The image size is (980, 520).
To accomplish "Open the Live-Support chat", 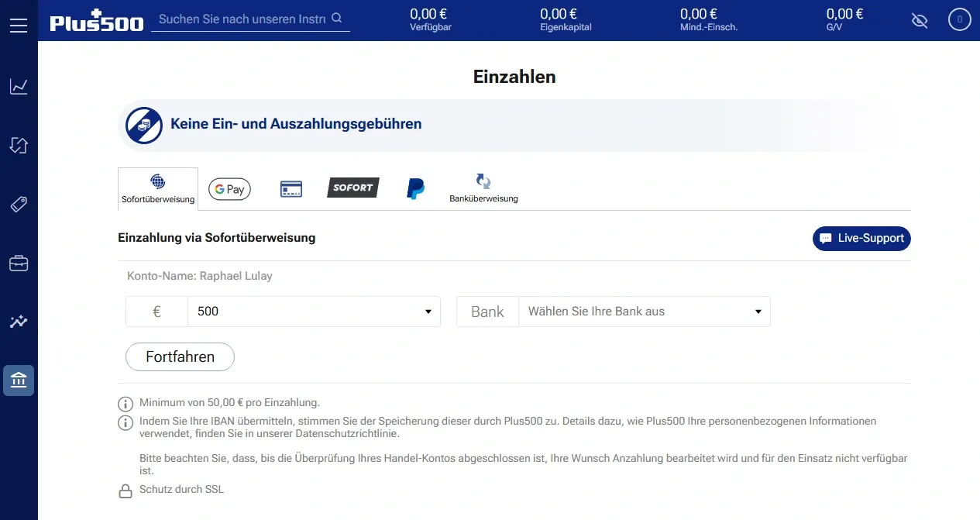I will 861,239.
